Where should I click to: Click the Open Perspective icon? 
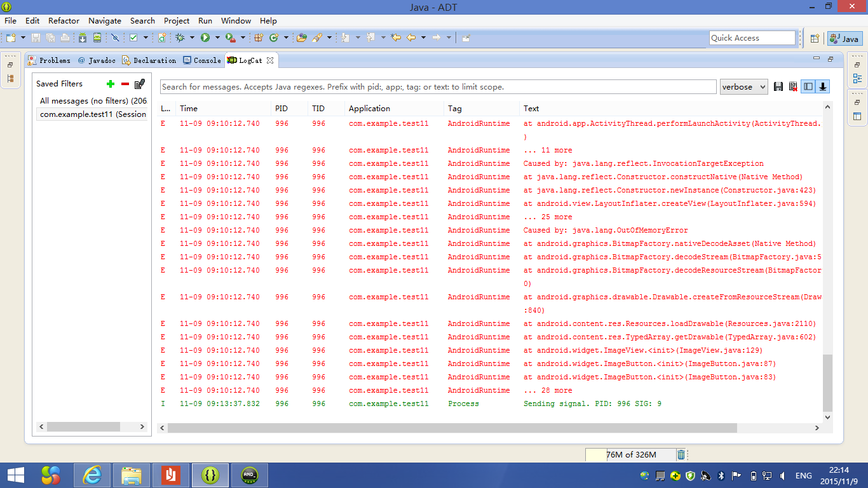815,38
